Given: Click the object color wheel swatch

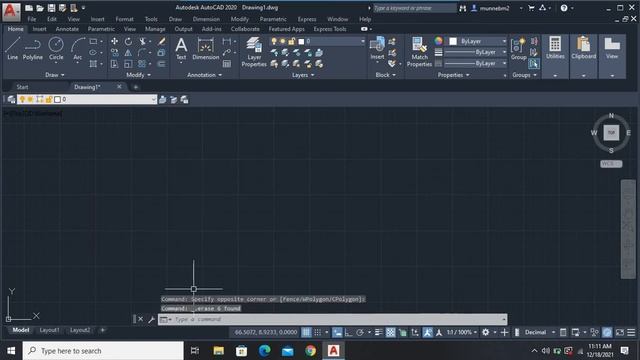Looking at the screenshot, I should [438, 41].
